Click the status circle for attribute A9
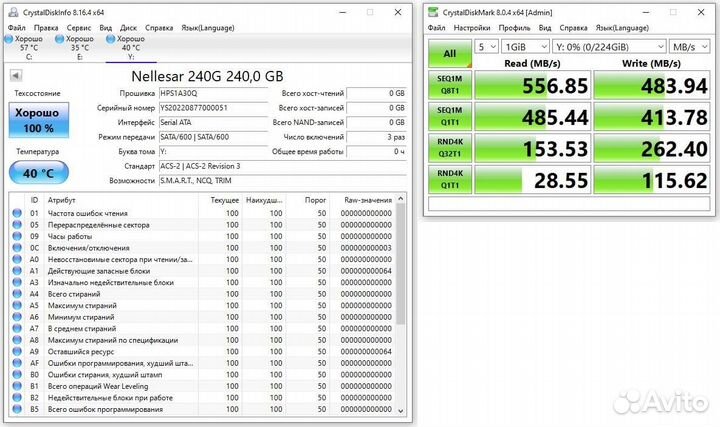The height and width of the screenshot is (427, 720). [x=17, y=351]
